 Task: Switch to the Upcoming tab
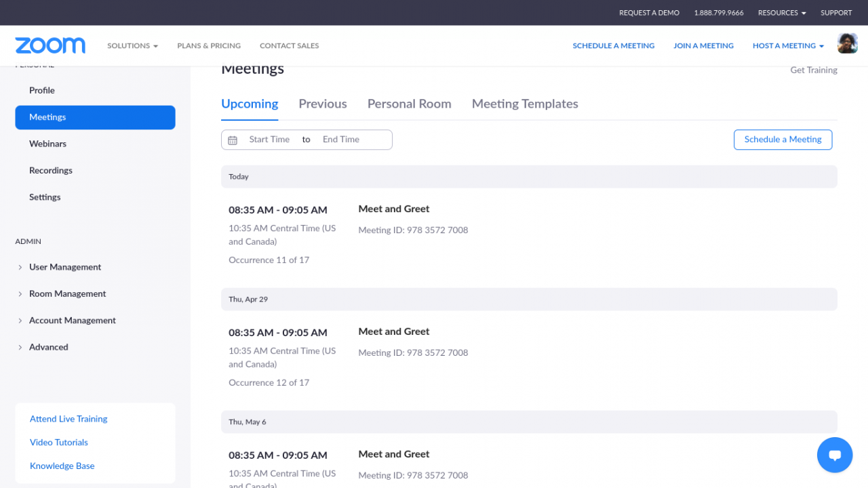click(x=250, y=104)
